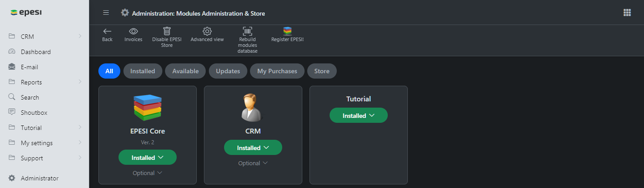This screenshot has height=188, width=644.
Task: Click the Administration gear icon in header
Action: [x=125, y=13]
